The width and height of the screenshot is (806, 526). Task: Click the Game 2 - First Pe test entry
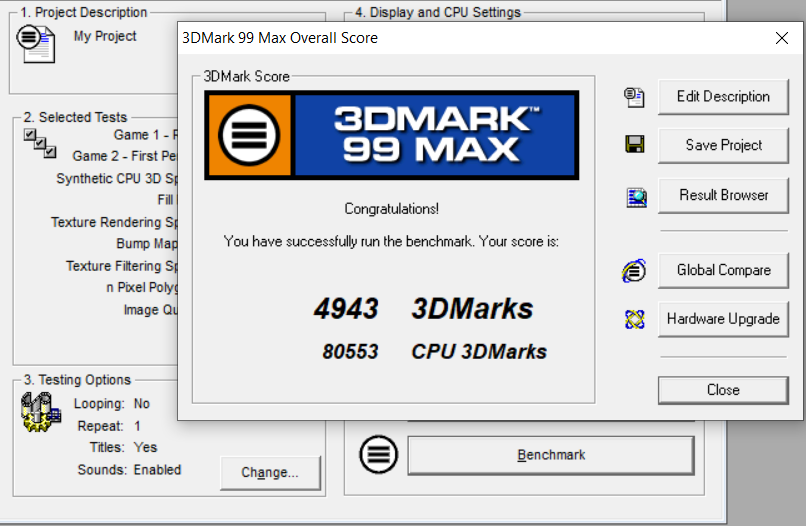125,156
